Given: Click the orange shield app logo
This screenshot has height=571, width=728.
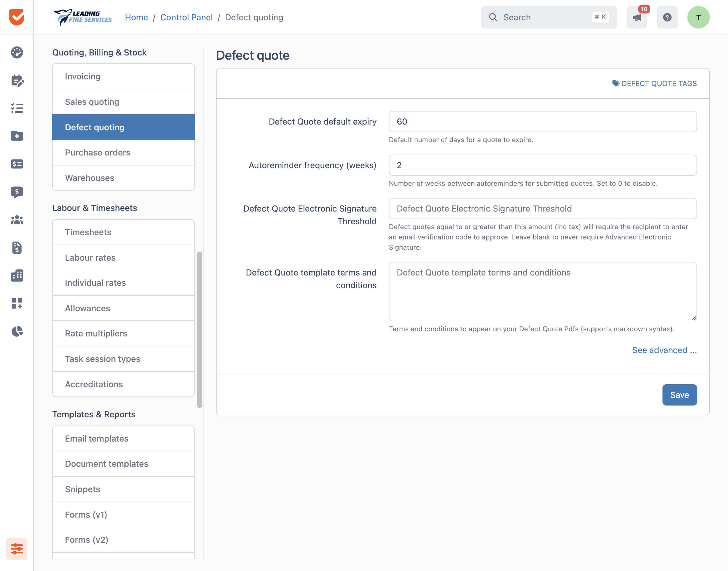Looking at the screenshot, I should [x=16, y=17].
